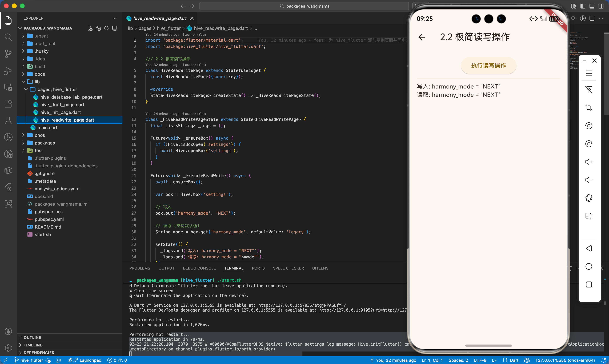Open pubspec.yaml from explorer
The image size is (609, 364).
[49, 219]
